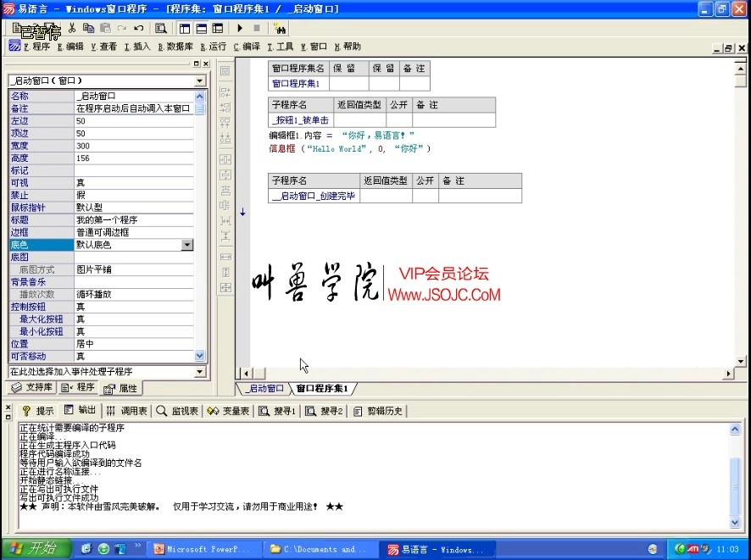
Task: Click the Paste toolbar icon
Action: [105, 28]
